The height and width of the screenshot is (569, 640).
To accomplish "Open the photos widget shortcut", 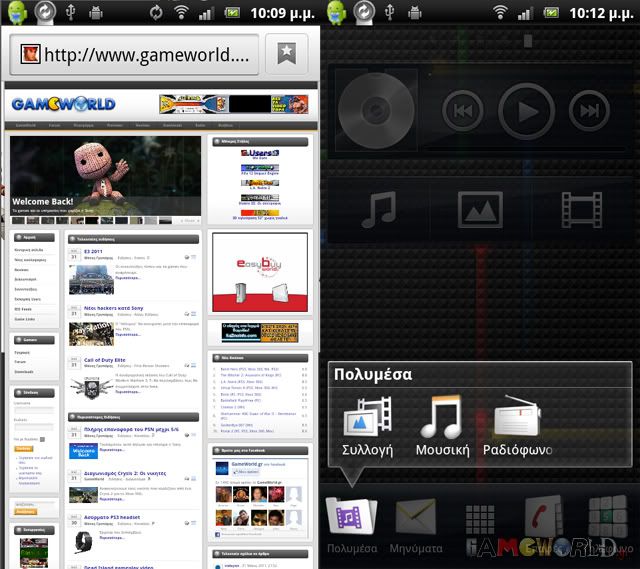I will 480,210.
